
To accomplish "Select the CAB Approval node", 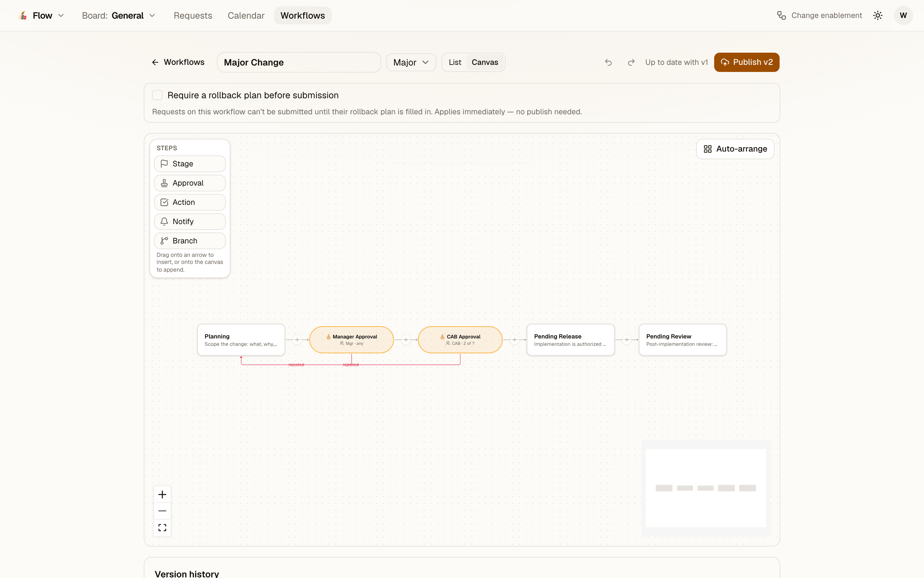I will [460, 340].
